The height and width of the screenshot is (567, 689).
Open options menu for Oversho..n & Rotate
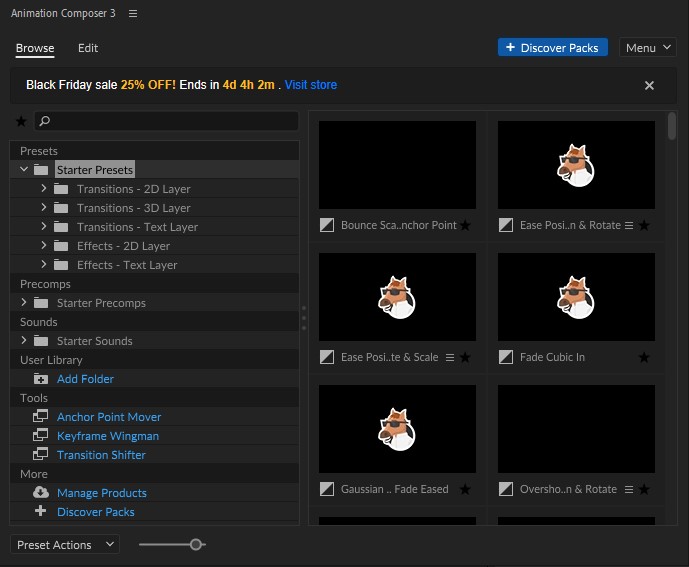(629, 489)
